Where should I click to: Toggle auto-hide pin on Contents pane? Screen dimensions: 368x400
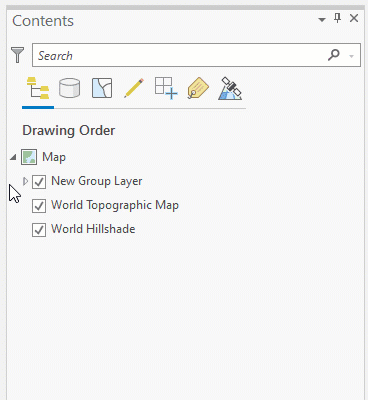point(337,18)
